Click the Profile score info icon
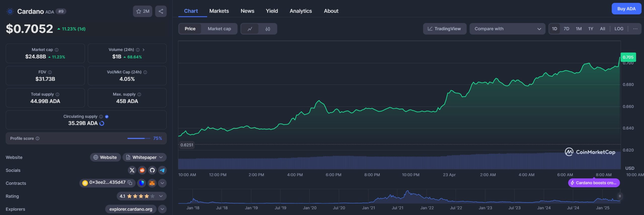The image size is (644, 215). [37, 138]
